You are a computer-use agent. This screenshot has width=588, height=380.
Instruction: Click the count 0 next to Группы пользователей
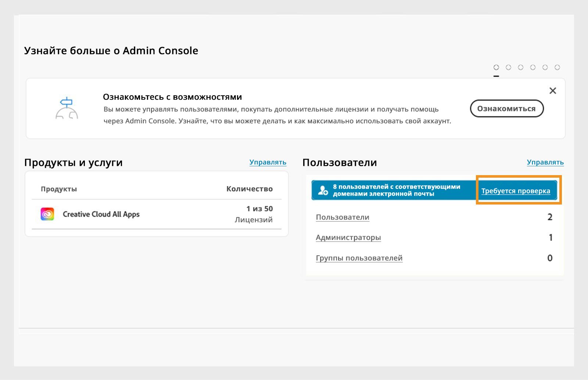click(550, 258)
